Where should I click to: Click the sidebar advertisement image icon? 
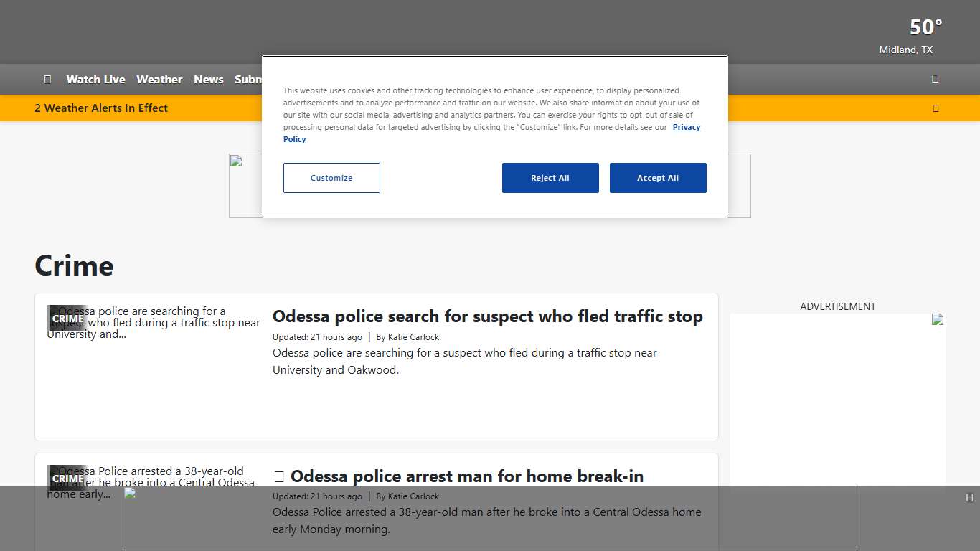938,319
